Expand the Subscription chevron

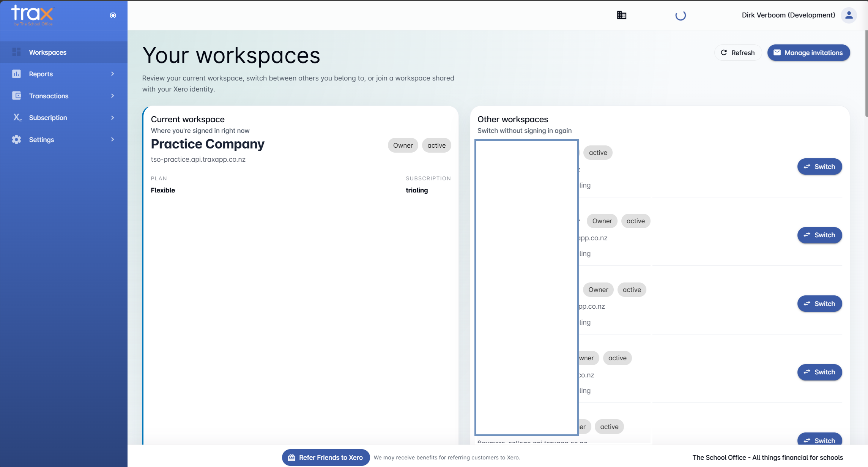pos(112,118)
